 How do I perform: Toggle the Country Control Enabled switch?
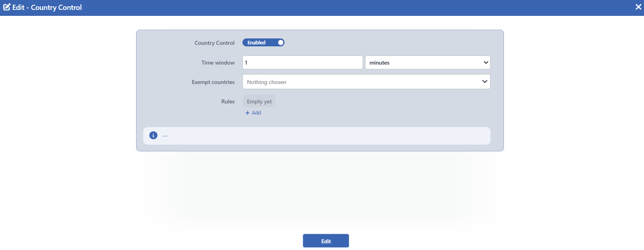(x=263, y=42)
